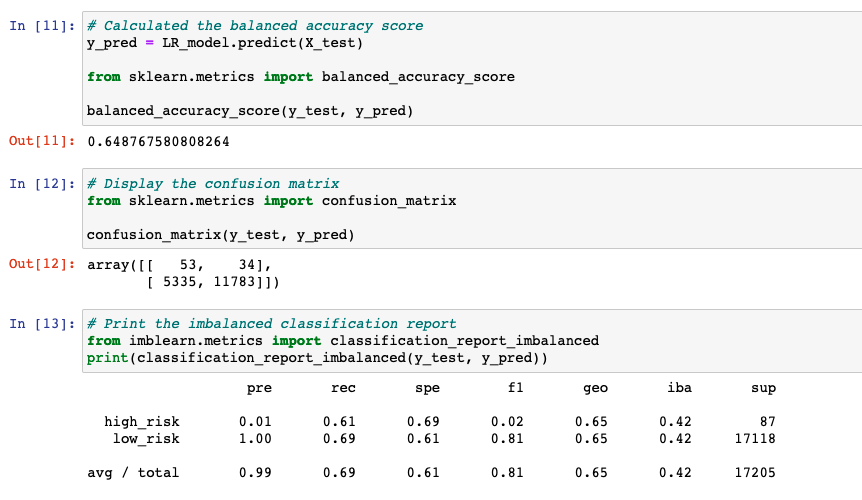
Task: Click the 'sup' column header
Action: click(764, 388)
